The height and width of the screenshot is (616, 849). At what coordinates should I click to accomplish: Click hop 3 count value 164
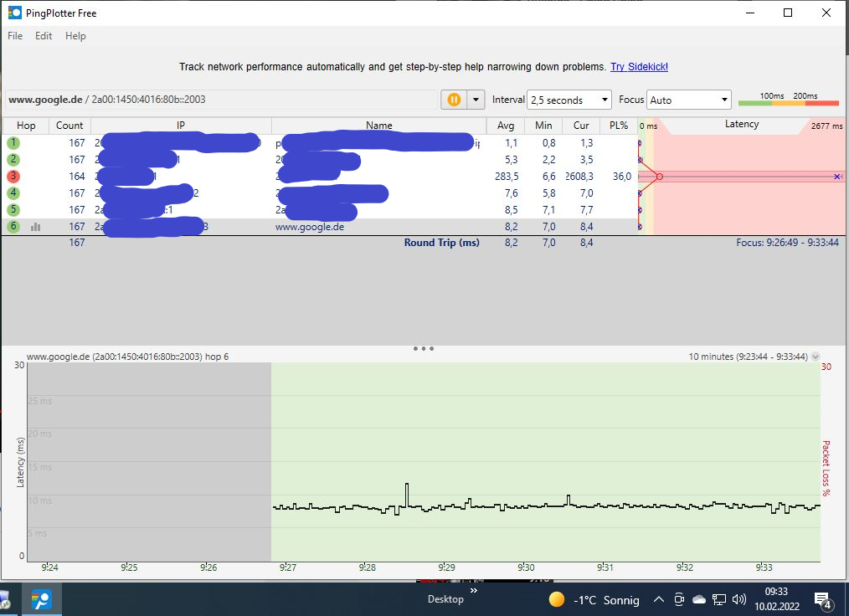pos(77,177)
